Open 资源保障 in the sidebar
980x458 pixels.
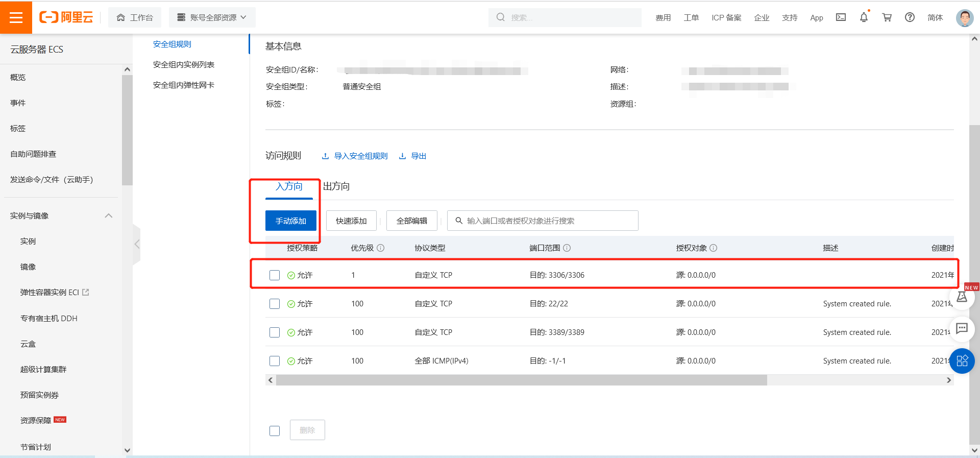coord(36,421)
